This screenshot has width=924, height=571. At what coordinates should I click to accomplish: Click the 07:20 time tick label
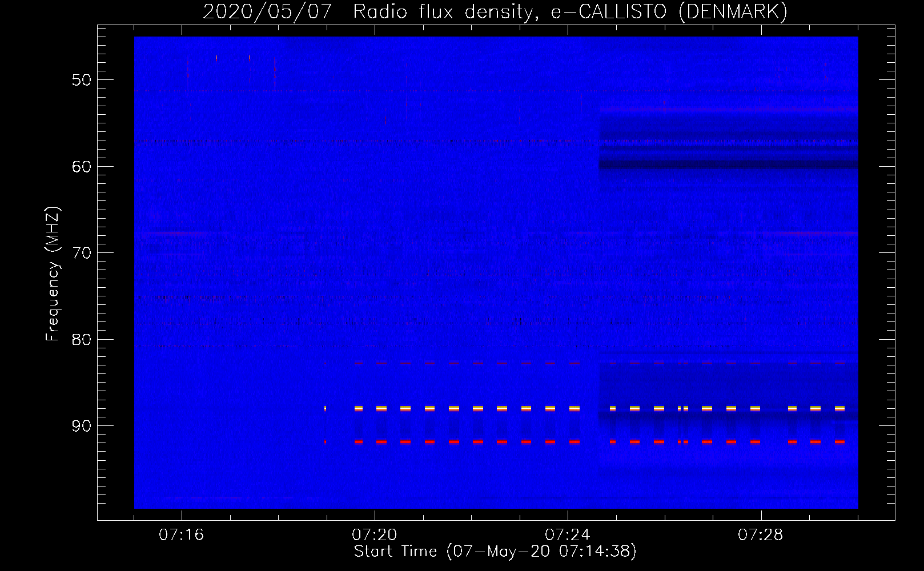click(374, 535)
